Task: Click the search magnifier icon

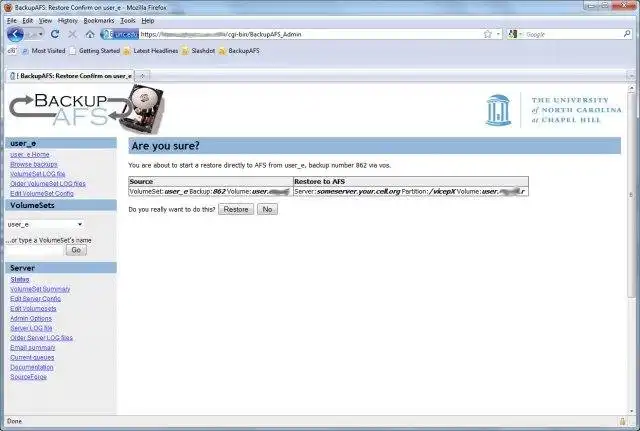Action: [x=627, y=34]
